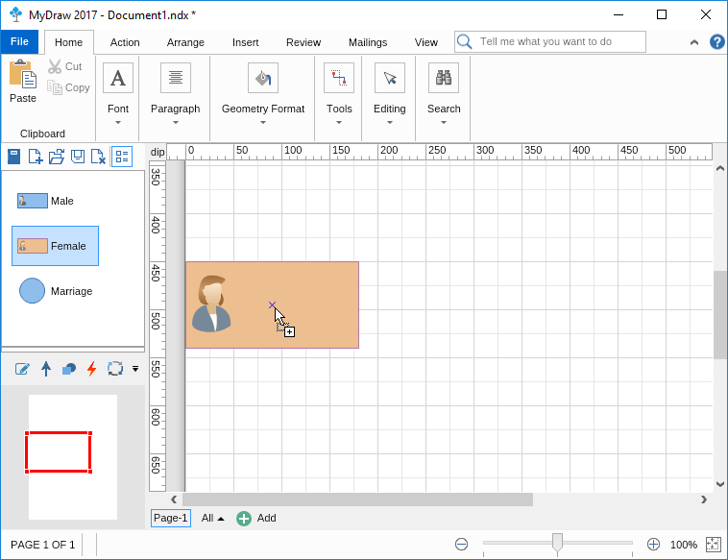The width and height of the screenshot is (728, 560).
Task: Click the zoom slider handle
Action: pyautogui.click(x=557, y=544)
